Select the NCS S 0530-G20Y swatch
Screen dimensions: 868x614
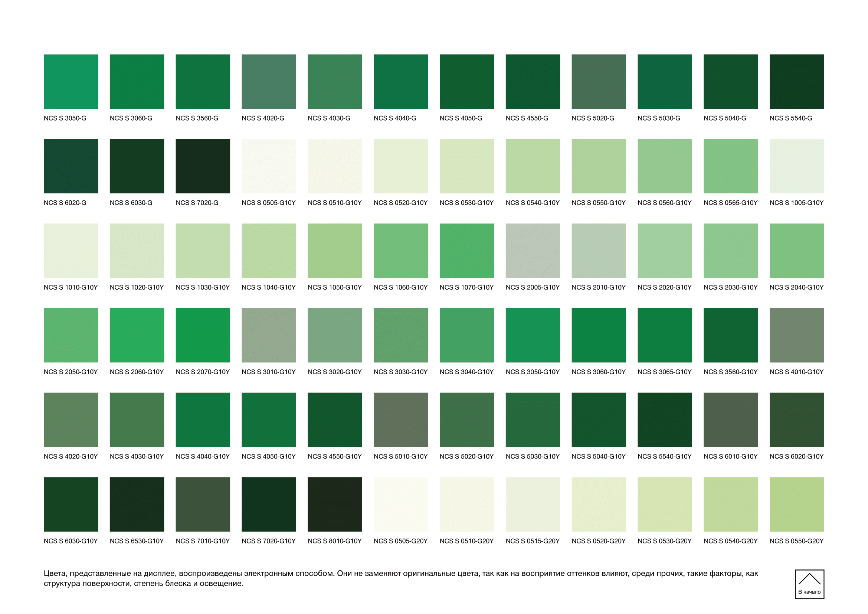pos(665,504)
